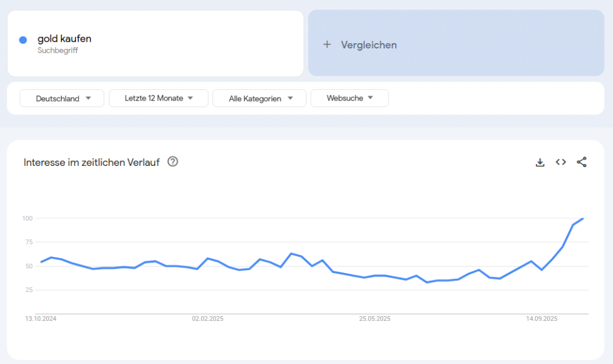The height and width of the screenshot is (364, 613).
Task: Open the embed code icon
Action: click(x=561, y=162)
